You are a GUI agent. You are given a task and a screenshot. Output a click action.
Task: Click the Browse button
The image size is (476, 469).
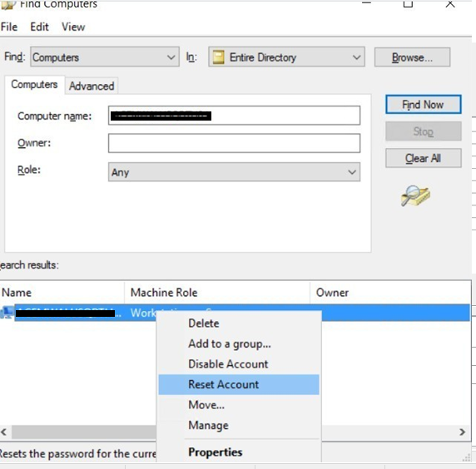[x=412, y=57]
